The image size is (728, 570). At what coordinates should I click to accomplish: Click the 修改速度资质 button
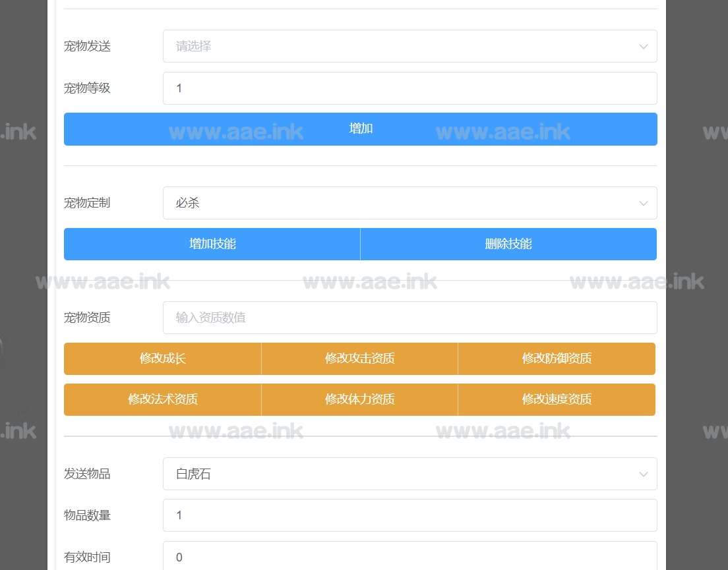557,399
